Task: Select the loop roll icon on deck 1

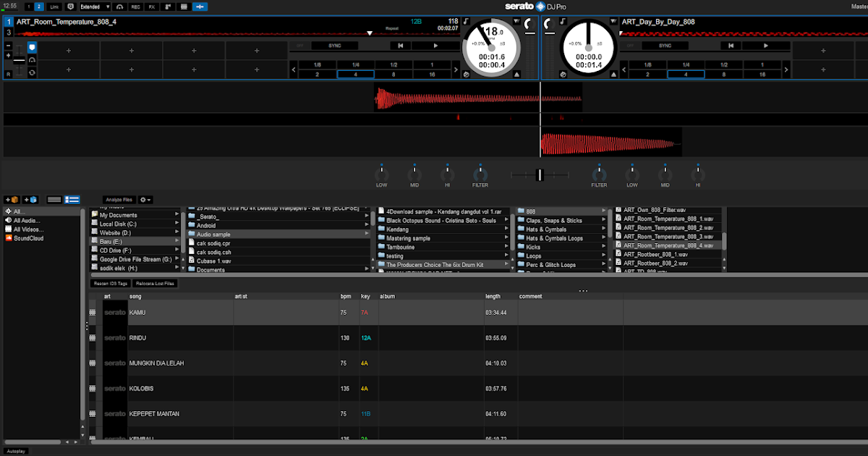Action: tap(32, 73)
